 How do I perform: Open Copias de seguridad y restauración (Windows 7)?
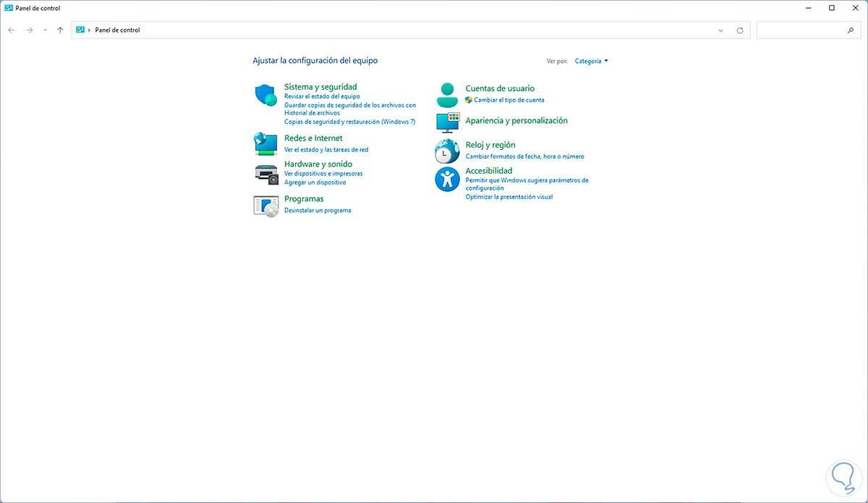pos(350,122)
